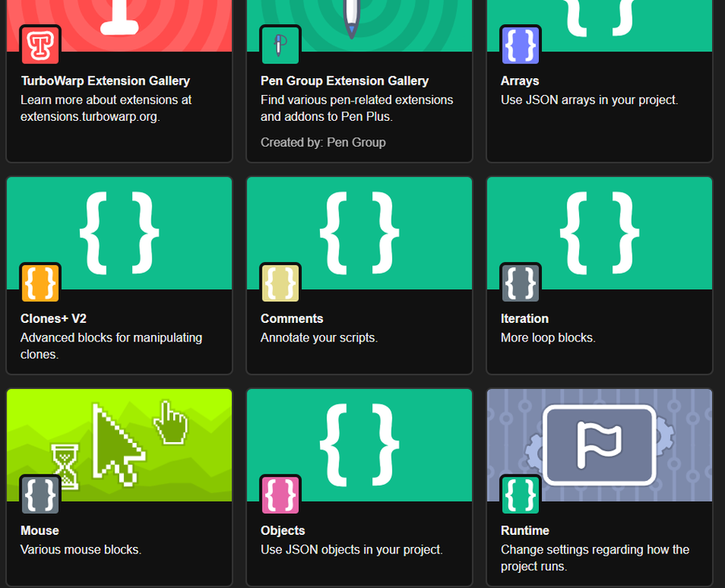
Task: Select the Comments extension banner image
Action: 359,233
